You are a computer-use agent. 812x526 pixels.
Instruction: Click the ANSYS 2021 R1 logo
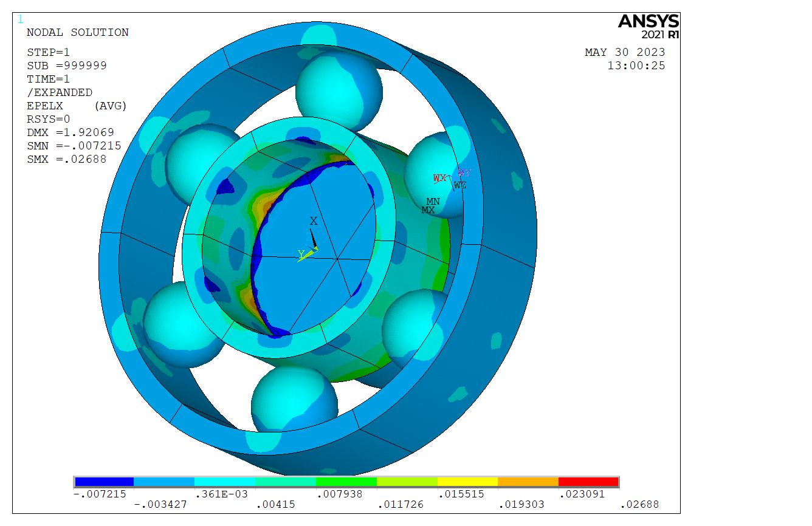coord(649,26)
